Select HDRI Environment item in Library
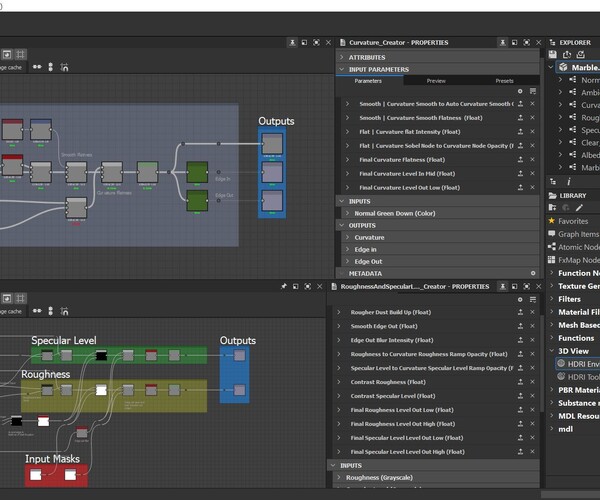The height and width of the screenshot is (500, 600). pos(580,364)
